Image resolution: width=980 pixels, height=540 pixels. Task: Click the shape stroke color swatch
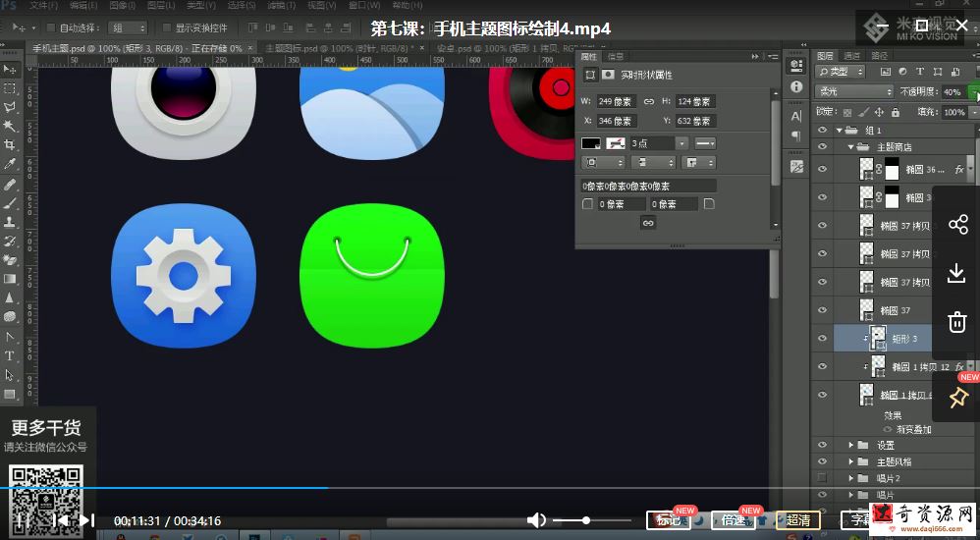tap(616, 143)
